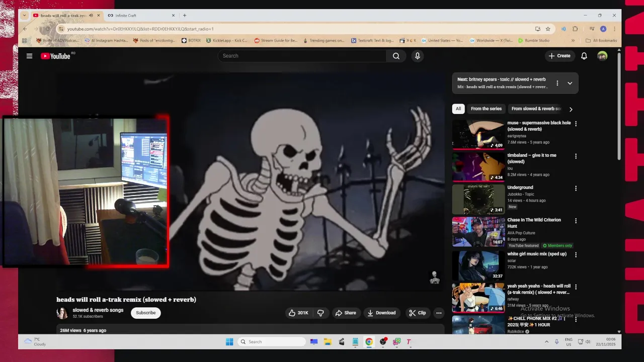This screenshot has height=362, width=644.
Task: Open the YouTube account avatar menu
Action: pyautogui.click(x=602, y=56)
